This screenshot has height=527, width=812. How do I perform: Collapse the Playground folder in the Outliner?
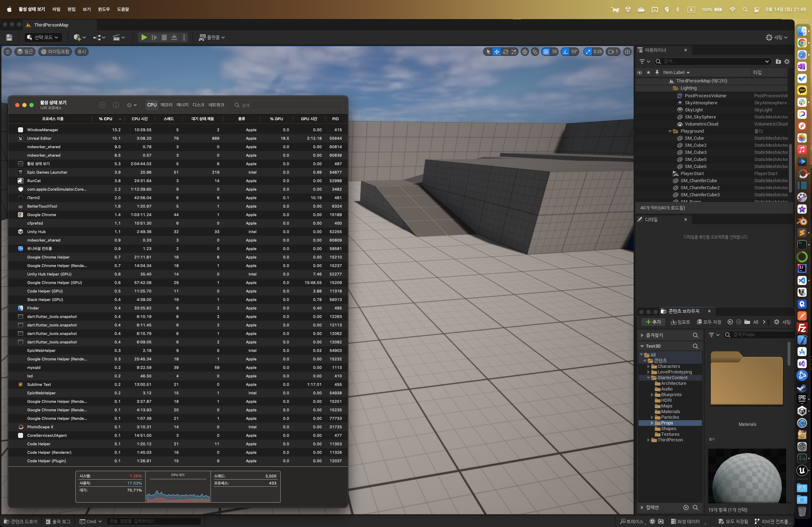(670, 131)
